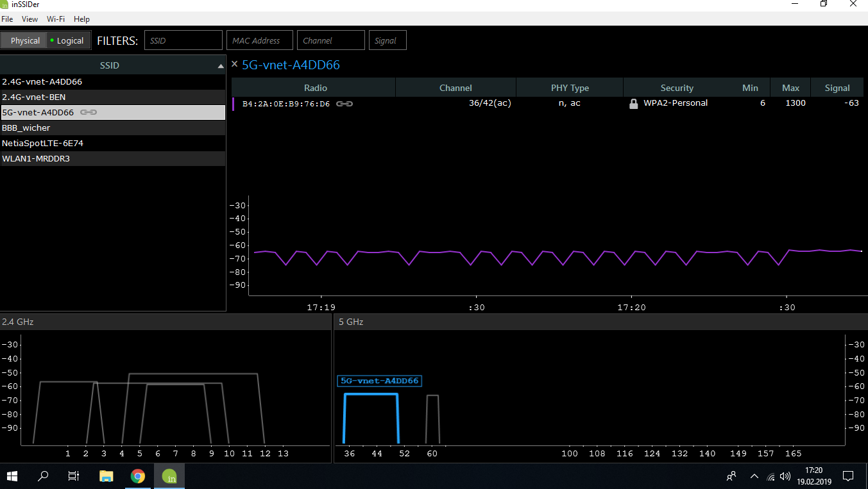Select NetiaSpotLTE-6E74 network row
The height and width of the screenshot is (489, 868).
pos(113,144)
